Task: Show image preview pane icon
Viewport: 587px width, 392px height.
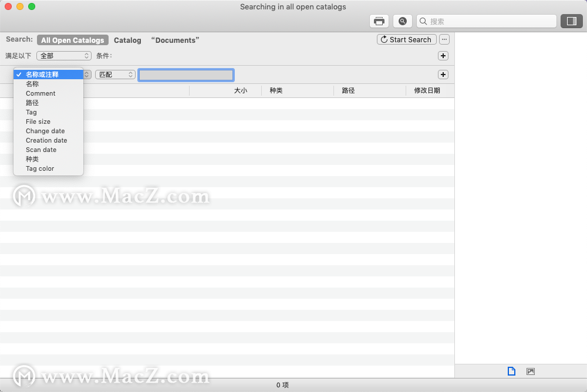Action: click(531, 371)
